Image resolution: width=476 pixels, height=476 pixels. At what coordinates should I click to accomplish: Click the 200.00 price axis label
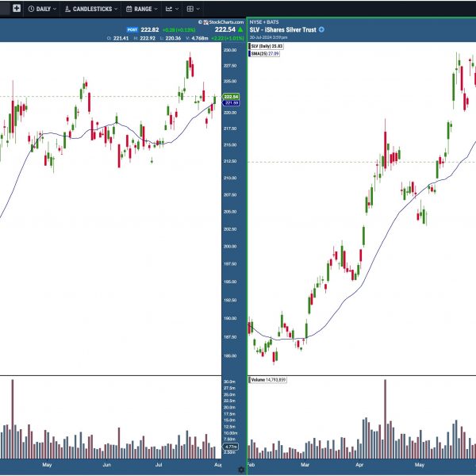[230, 246]
